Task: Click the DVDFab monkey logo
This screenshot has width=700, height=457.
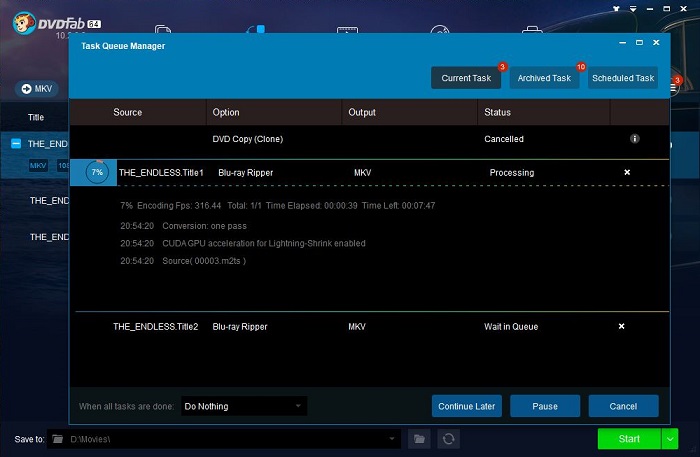Action: pos(24,23)
